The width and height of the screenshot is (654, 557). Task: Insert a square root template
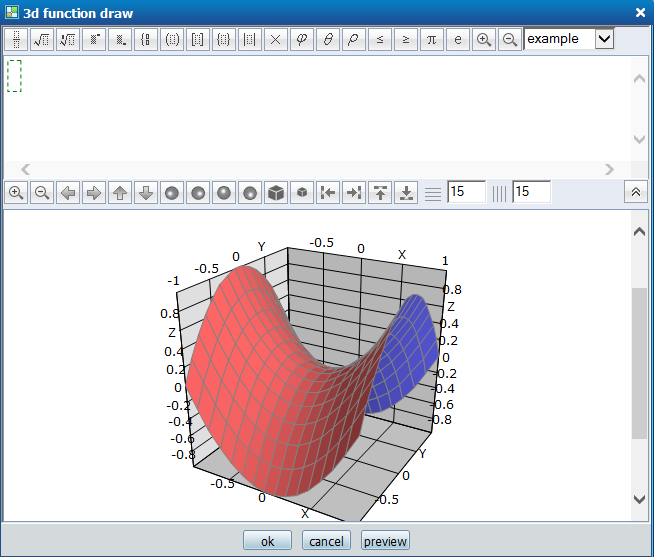42,40
